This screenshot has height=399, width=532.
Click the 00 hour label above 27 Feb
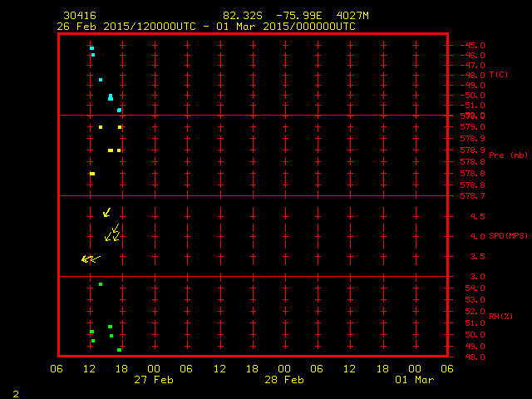(154, 369)
